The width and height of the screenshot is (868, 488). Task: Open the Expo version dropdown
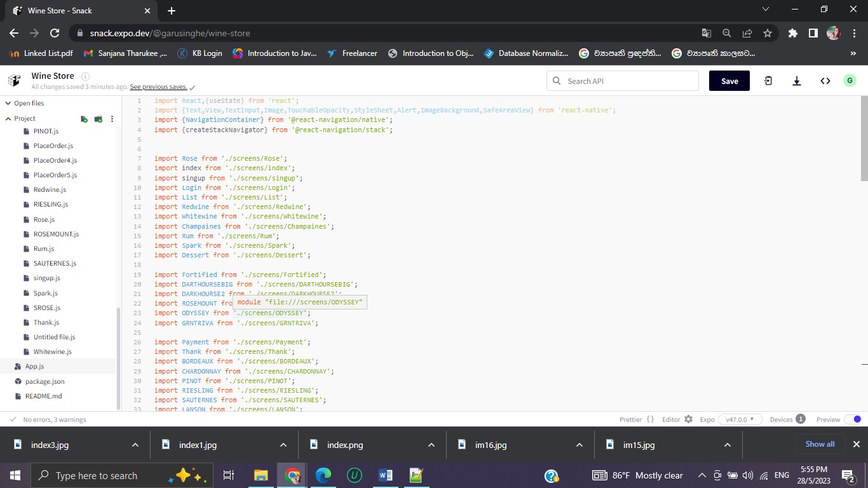click(738, 419)
